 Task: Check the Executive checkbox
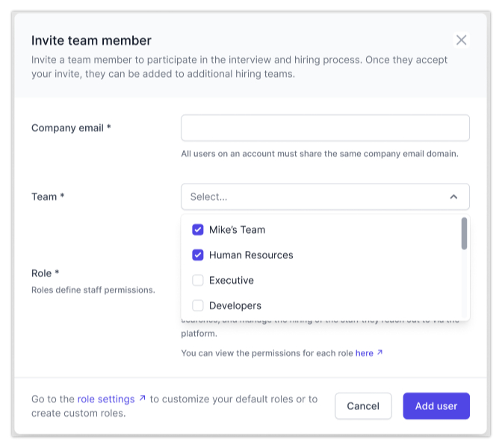point(198,281)
